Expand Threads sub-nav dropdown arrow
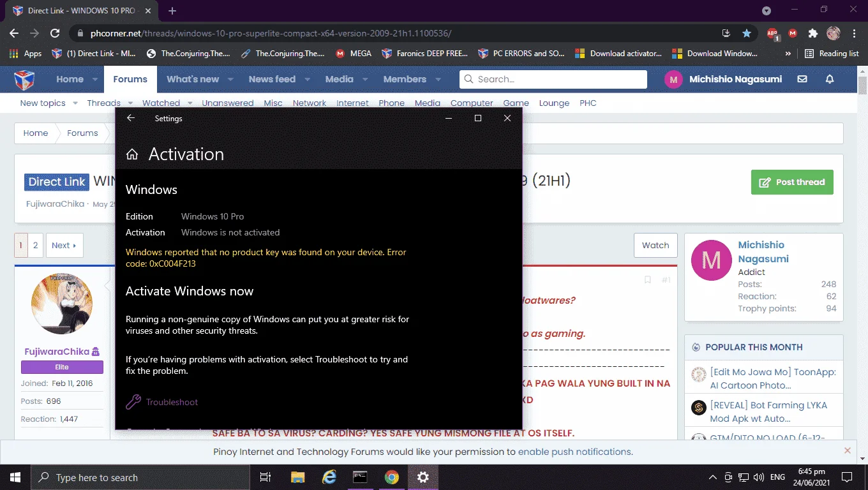The image size is (868, 490). pos(130,103)
